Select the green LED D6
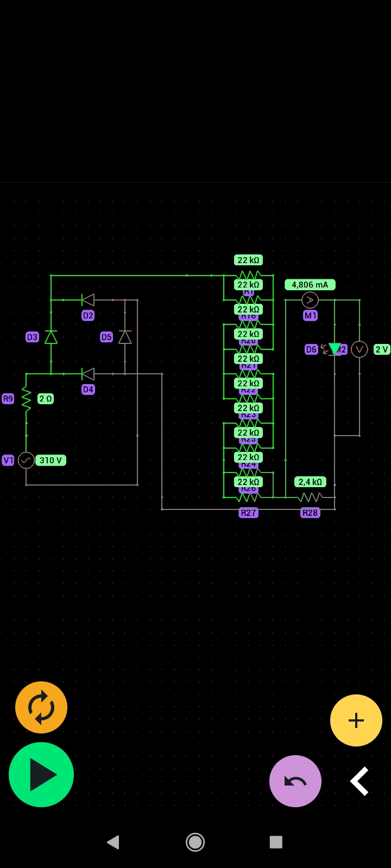This screenshot has width=391, height=868. (x=335, y=349)
